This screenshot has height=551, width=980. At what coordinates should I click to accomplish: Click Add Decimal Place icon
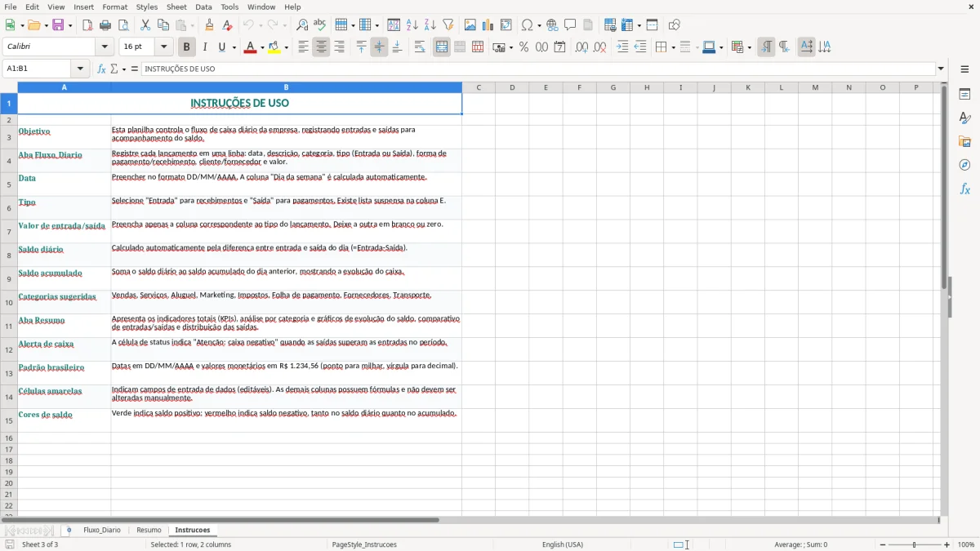(582, 47)
